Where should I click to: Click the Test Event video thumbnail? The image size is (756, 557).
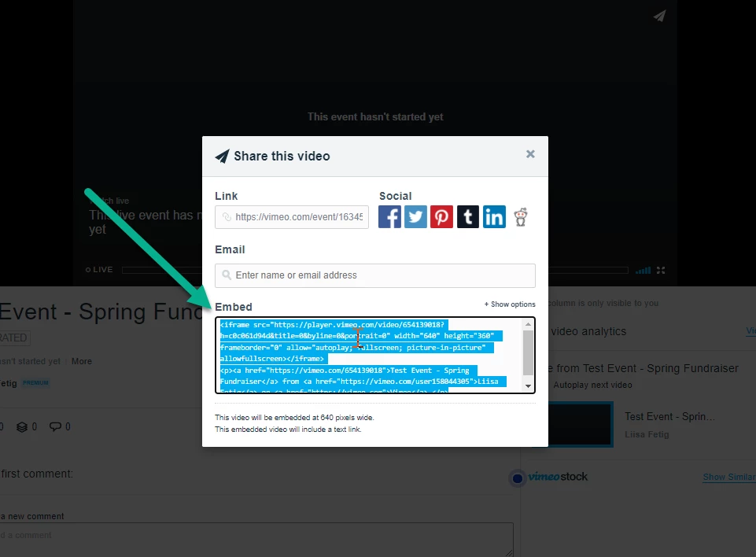click(581, 424)
